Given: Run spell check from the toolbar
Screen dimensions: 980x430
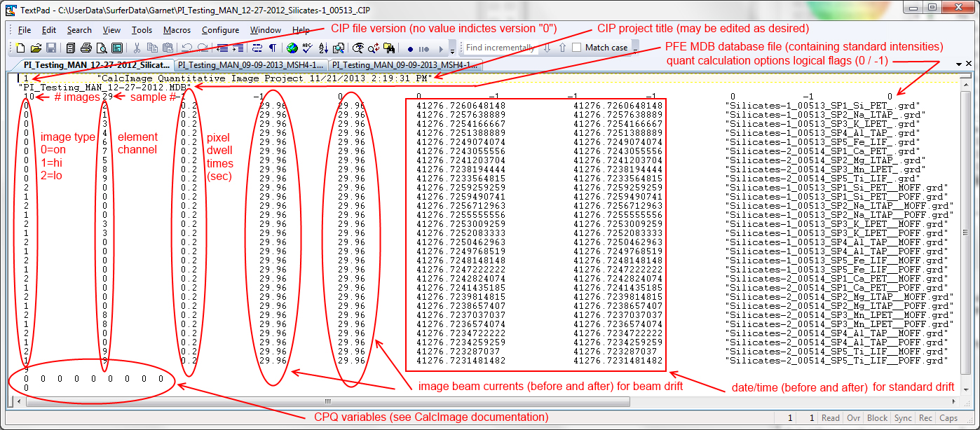Looking at the screenshot, I should pyautogui.click(x=307, y=48).
